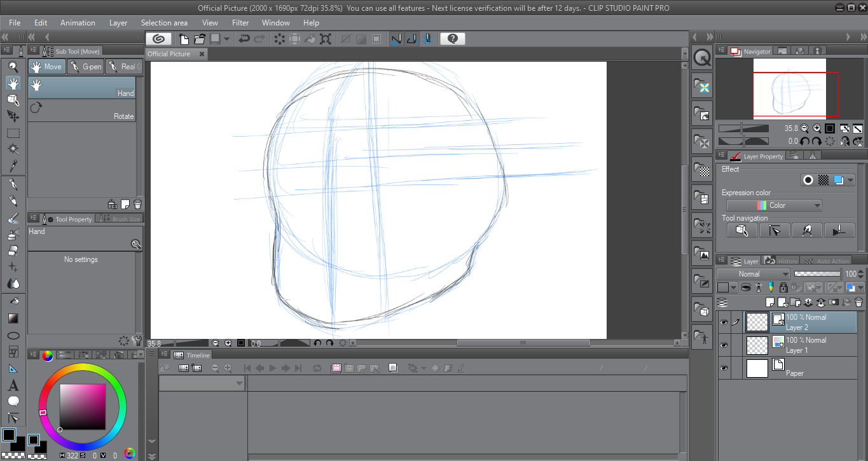Select the Rectangle marquee selection tool
The height and width of the screenshot is (461, 868).
pyautogui.click(x=13, y=133)
